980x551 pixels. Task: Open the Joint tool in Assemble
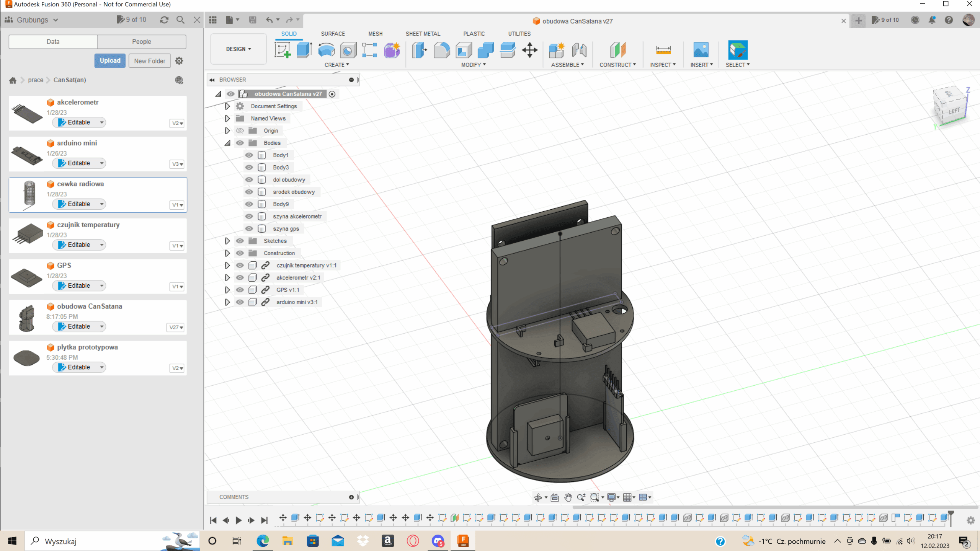579,50
